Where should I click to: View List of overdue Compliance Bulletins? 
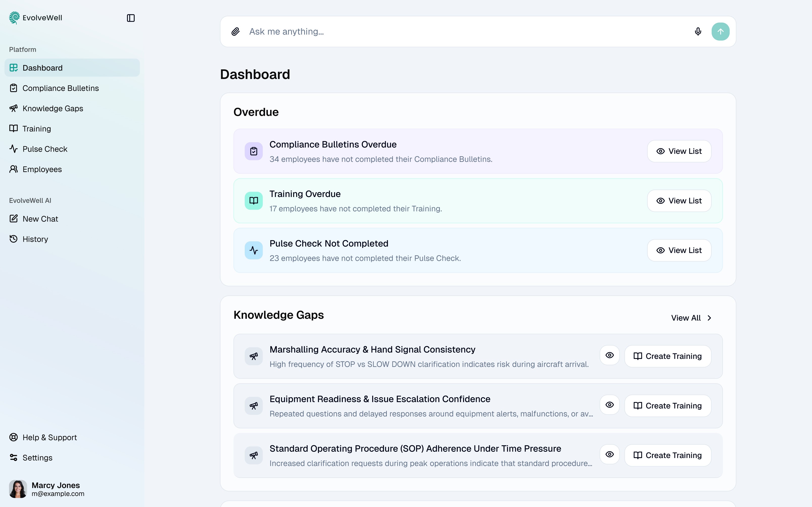click(678, 151)
